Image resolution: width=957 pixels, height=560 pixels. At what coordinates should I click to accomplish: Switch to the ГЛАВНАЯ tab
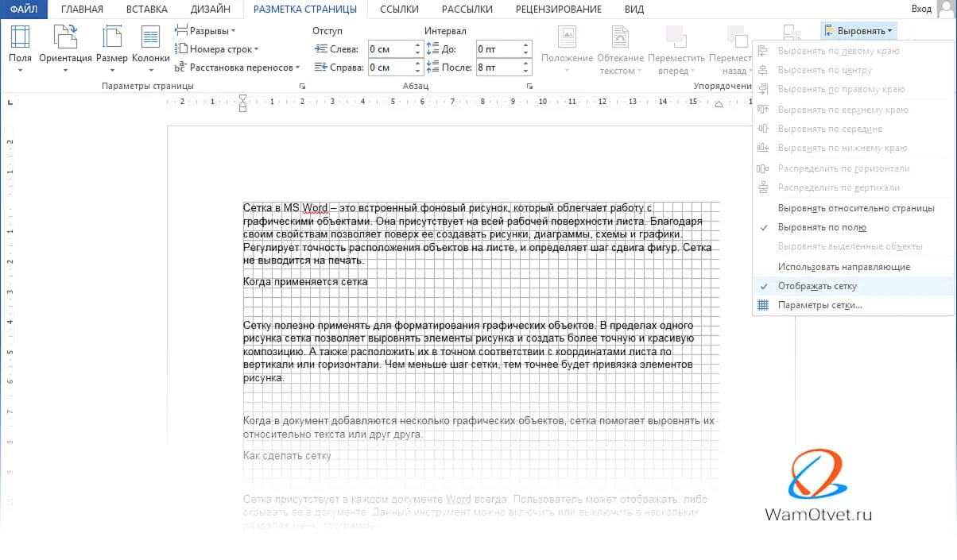82,10
